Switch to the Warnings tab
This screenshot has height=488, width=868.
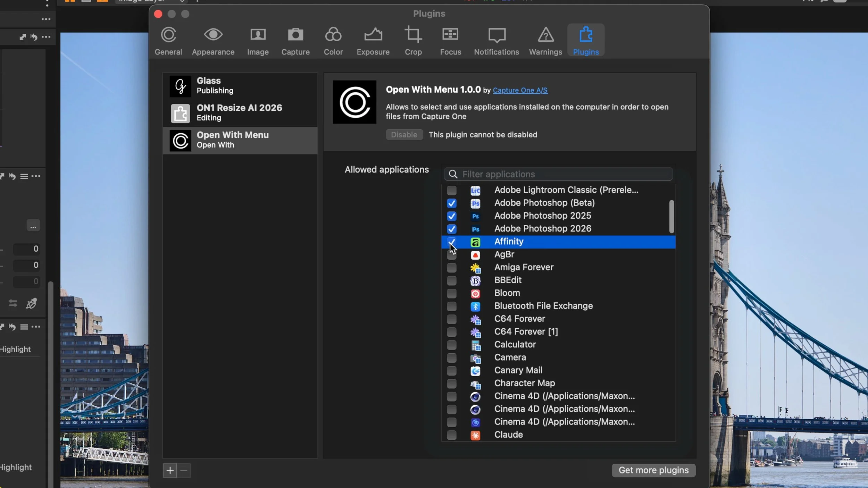pos(545,41)
